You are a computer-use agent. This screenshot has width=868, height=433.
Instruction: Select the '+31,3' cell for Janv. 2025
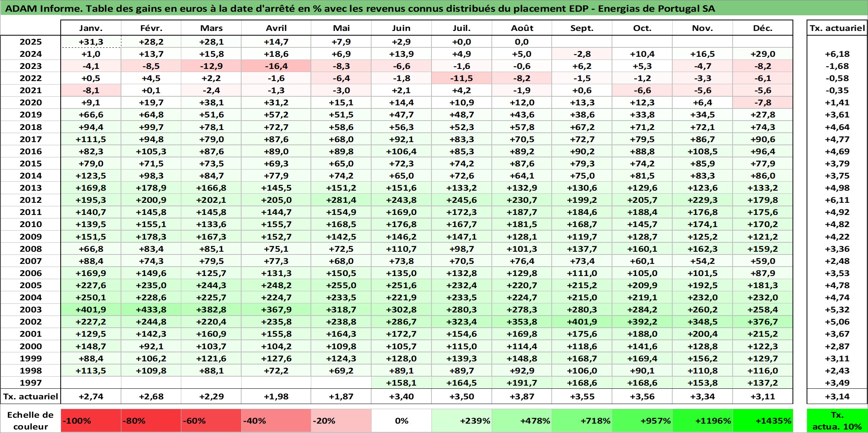[91, 42]
